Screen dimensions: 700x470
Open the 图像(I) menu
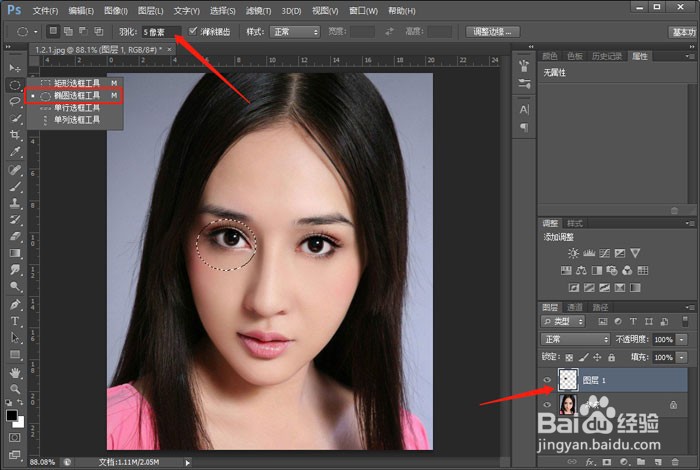coord(116,10)
